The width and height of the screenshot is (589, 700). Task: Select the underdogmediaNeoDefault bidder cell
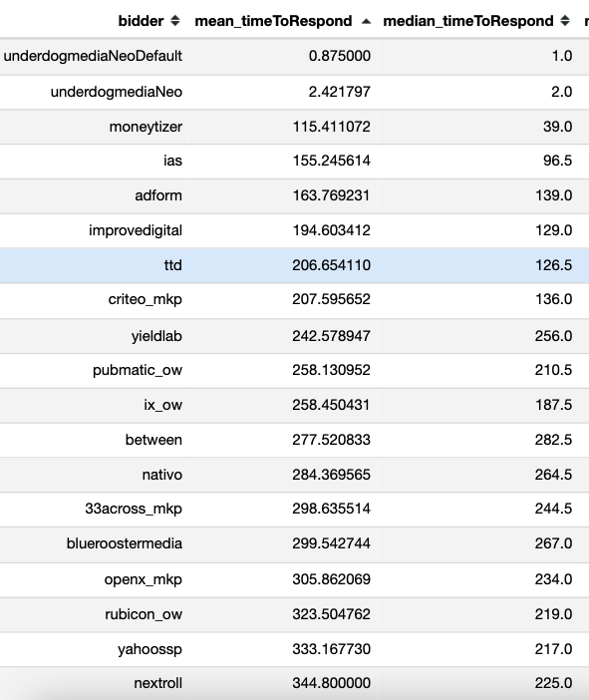pyautogui.click(x=93, y=56)
